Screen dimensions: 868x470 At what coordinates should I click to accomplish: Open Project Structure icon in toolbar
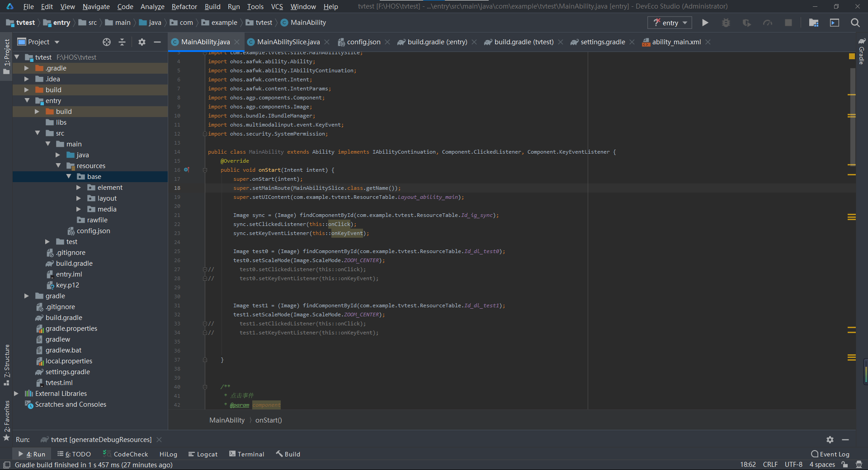click(x=814, y=23)
